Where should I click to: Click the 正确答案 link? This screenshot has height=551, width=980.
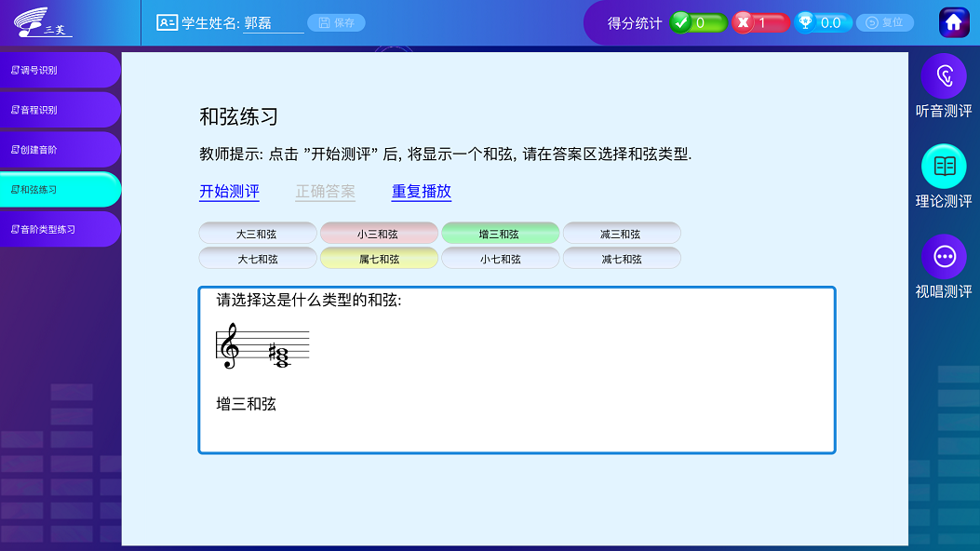(325, 192)
